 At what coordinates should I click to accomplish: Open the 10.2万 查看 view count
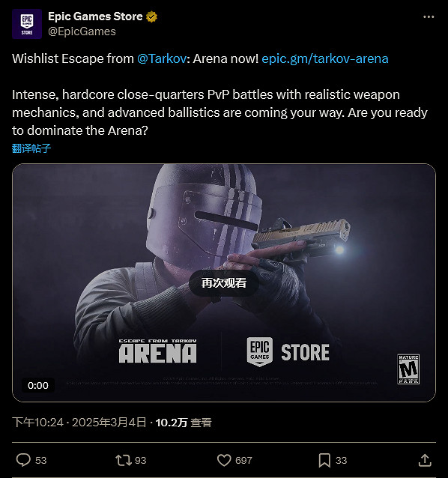[x=184, y=423]
